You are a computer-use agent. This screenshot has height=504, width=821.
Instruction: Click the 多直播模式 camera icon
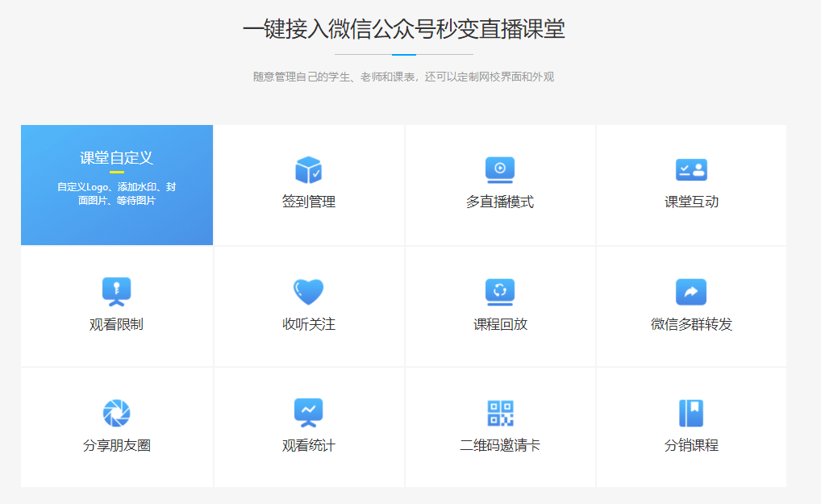click(500, 170)
